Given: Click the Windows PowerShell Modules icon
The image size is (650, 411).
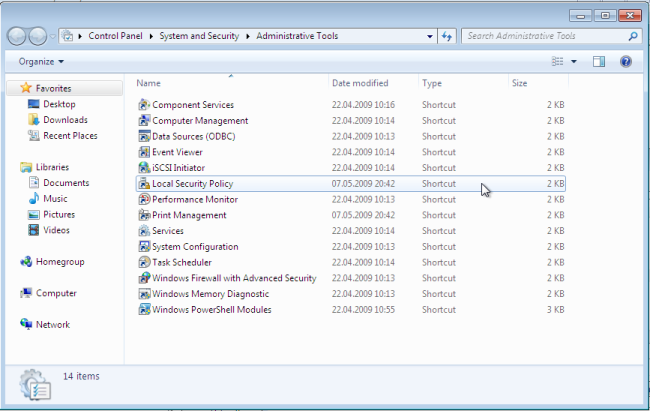Looking at the screenshot, I should click(x=144, y=309).
